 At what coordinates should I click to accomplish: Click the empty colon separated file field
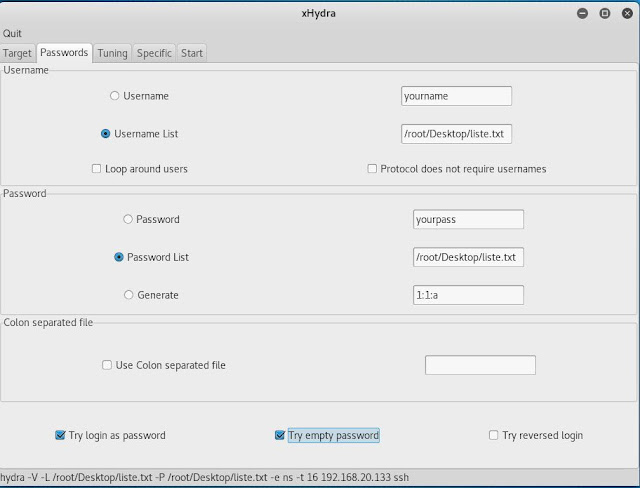480,365
